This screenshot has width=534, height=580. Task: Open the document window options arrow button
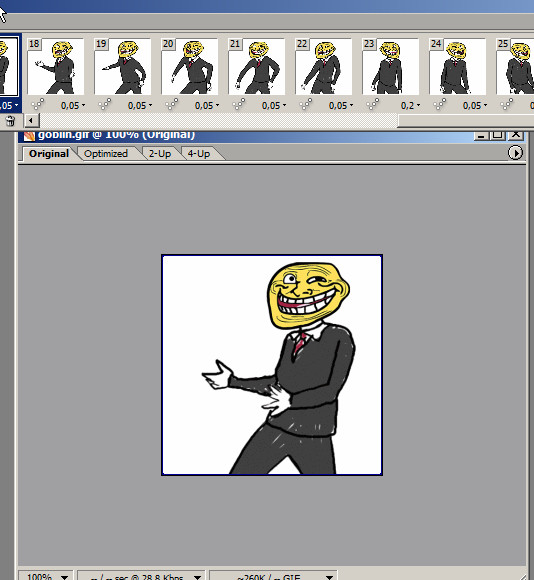pos(516,153)
